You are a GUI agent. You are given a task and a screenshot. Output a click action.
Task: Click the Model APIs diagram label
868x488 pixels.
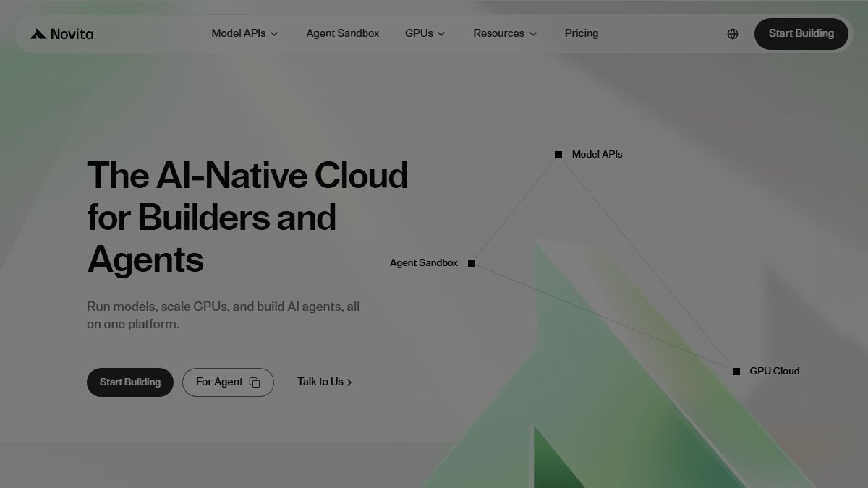(597, 155)
